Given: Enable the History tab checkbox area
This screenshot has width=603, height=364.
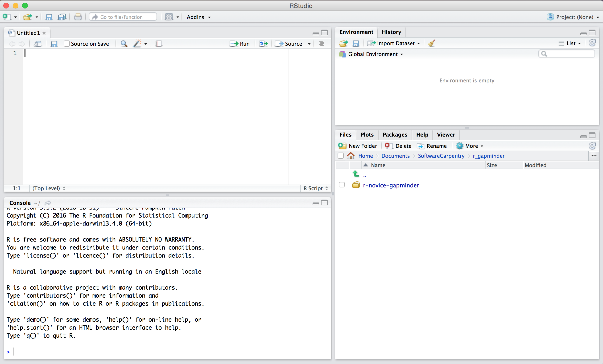Looking at the screenshot, I should [391, 32].
